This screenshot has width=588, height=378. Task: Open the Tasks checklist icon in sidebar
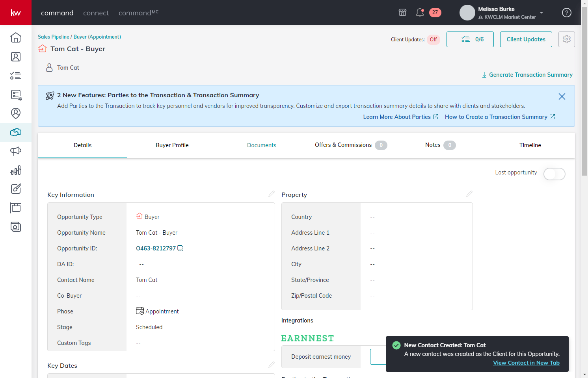pos(16,76)
